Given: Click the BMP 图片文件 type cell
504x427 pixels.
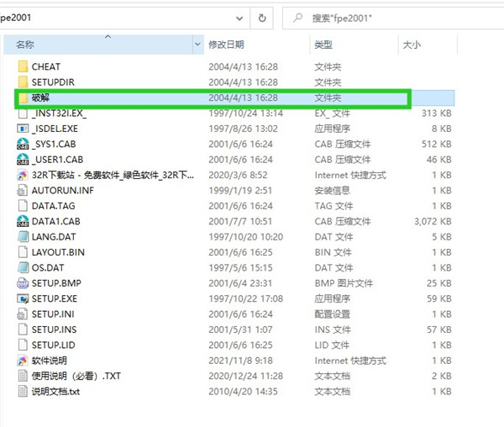Looking at the screenshot, I should pyautogui.click(x=344, y=283).
